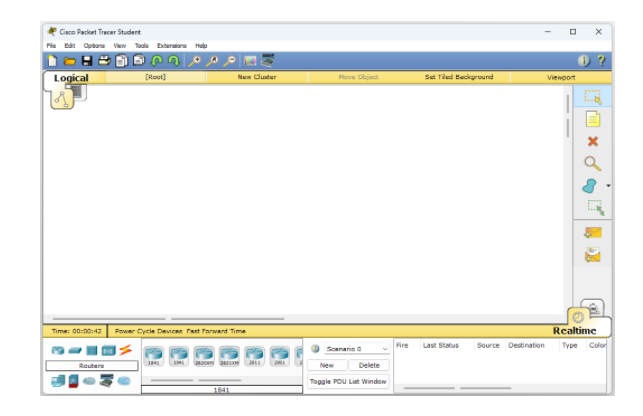643x416 pixels.
Task: Click the Print icon in toolbar
Action: tap(104, 61)
